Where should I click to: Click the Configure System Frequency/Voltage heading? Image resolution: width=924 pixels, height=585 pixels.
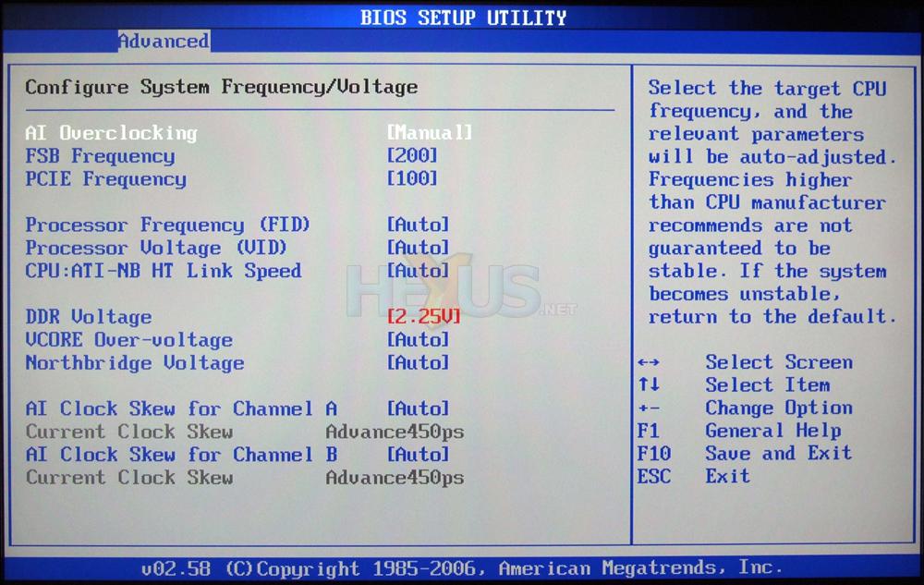[x=222, y=88]
